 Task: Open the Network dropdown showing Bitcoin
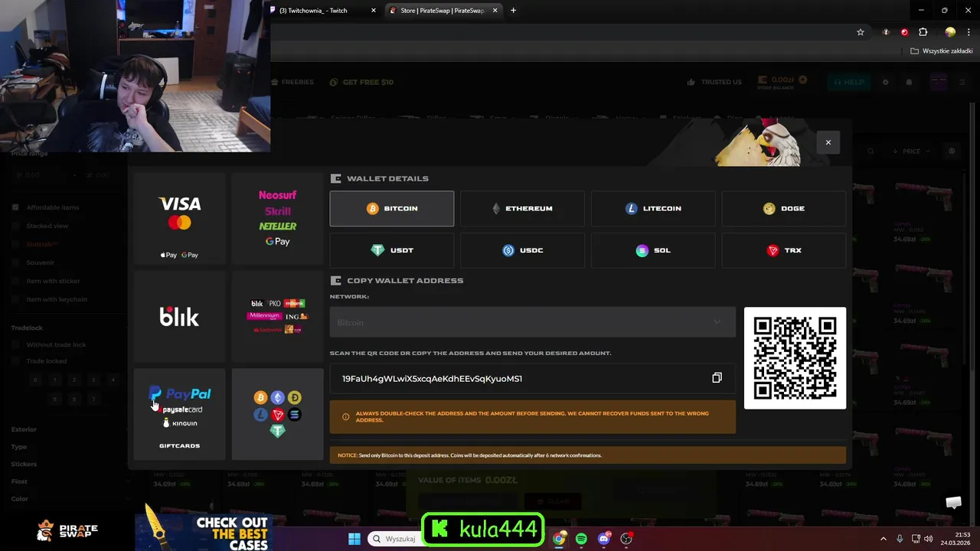coord(533,322)
